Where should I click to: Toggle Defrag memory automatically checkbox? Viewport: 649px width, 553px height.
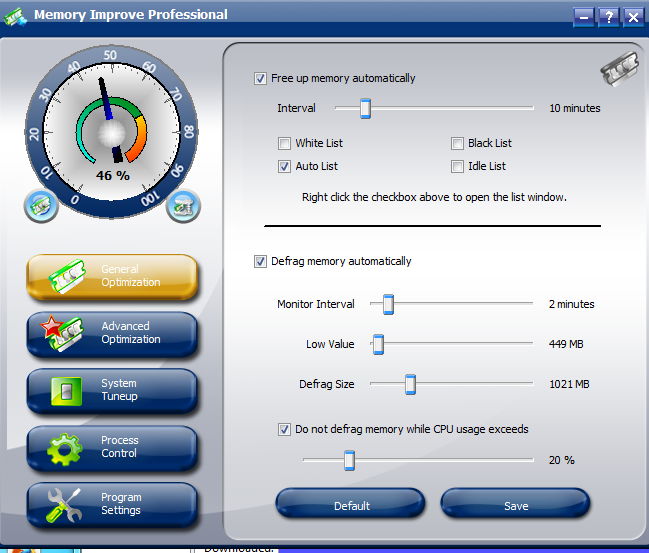pyautogui.click(x=260, y=262)
